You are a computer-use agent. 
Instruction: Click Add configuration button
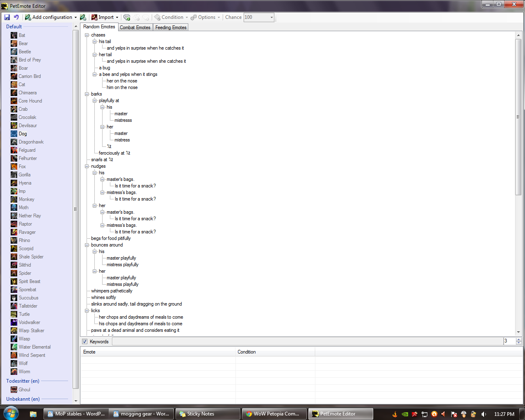[48, 17]
